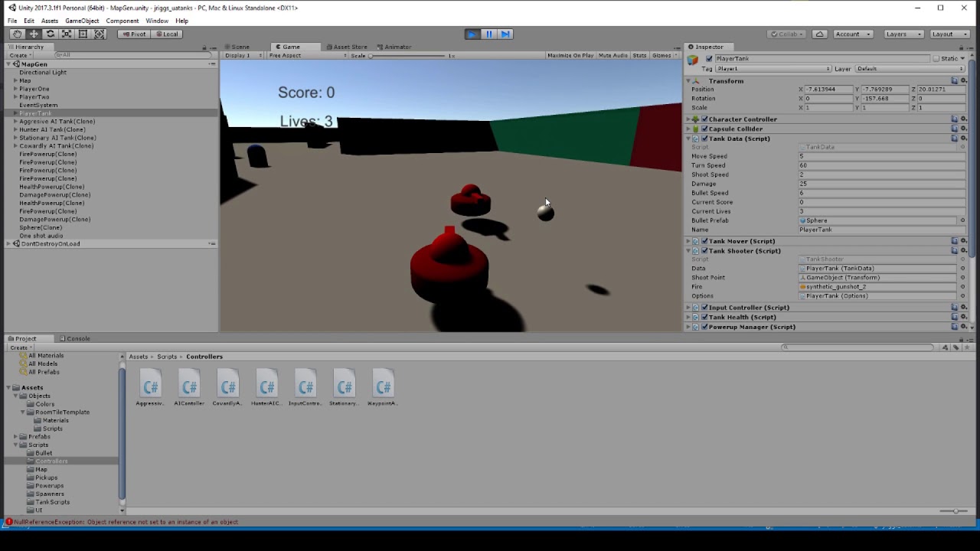
Task: Open the Account dropdown
Action: (x=852, y=34)
